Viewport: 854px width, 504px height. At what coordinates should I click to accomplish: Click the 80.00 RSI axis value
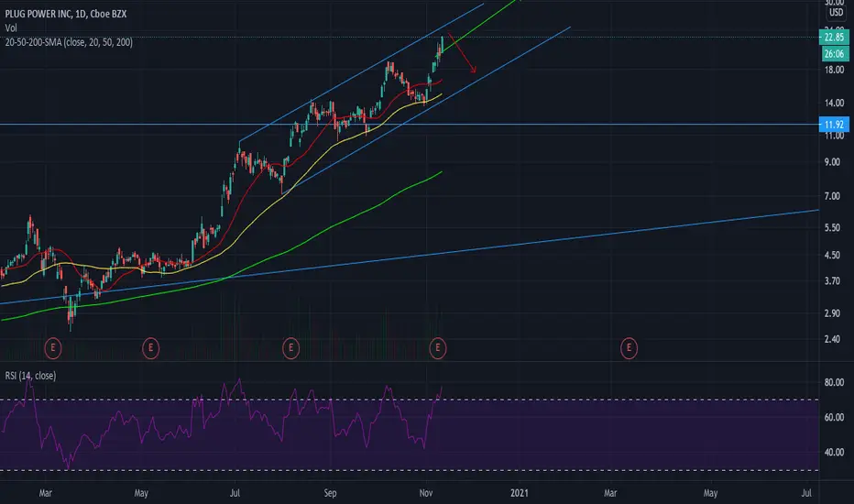click(x=834, y=382)
